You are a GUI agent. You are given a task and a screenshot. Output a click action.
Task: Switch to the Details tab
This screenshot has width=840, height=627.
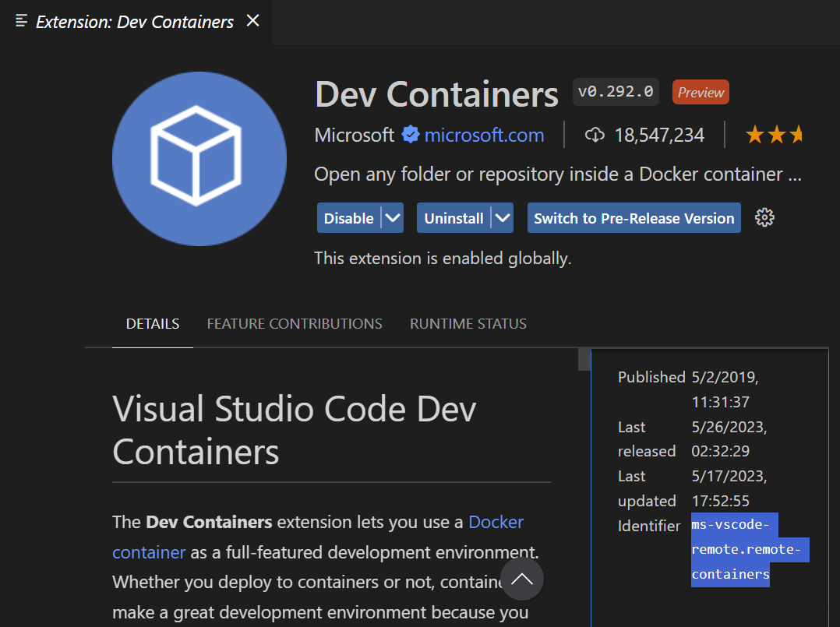153,324
